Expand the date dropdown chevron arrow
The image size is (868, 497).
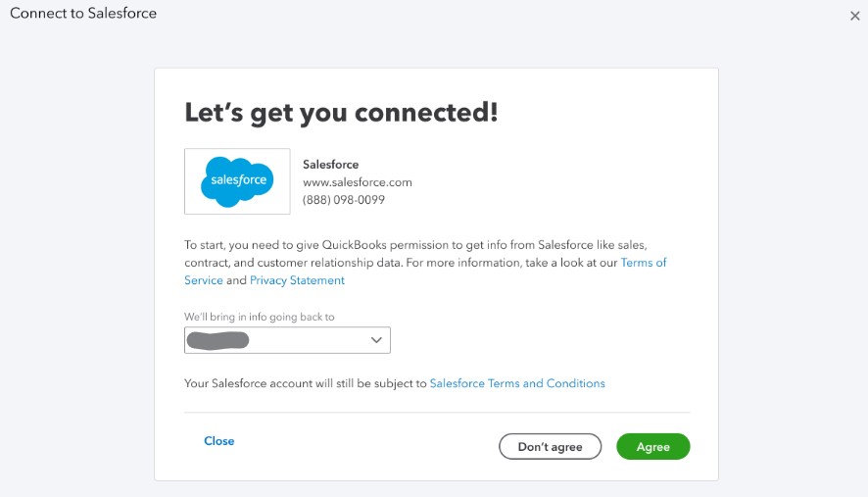coord(376,340)
